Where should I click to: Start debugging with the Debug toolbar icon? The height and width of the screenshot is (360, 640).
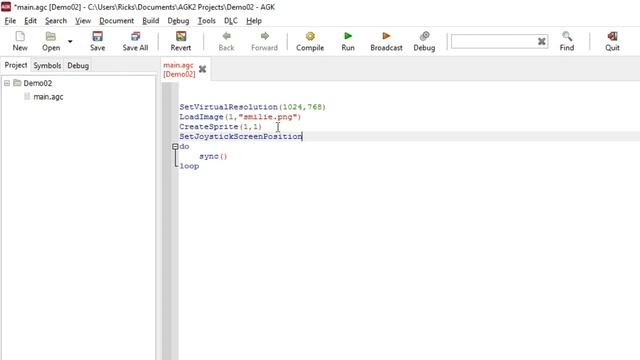click(424, 41)
